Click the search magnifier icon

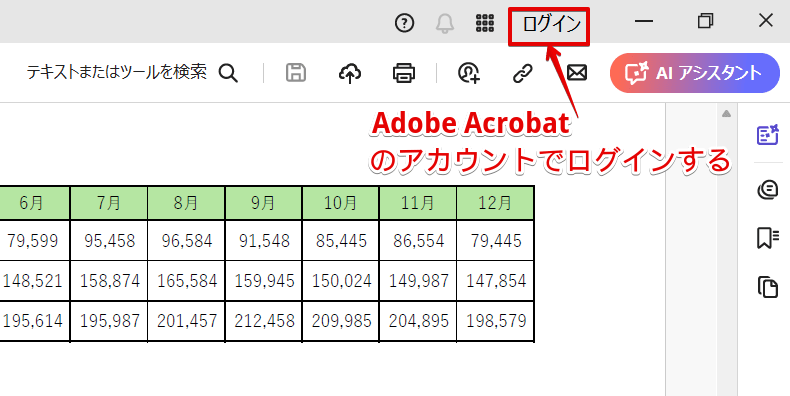tap(228, 73)
